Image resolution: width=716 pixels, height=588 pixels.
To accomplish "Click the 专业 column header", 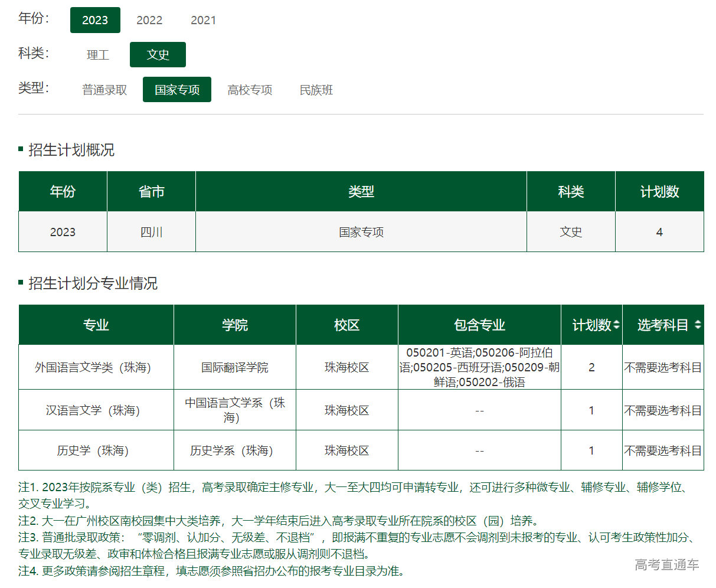I will 96,325.
